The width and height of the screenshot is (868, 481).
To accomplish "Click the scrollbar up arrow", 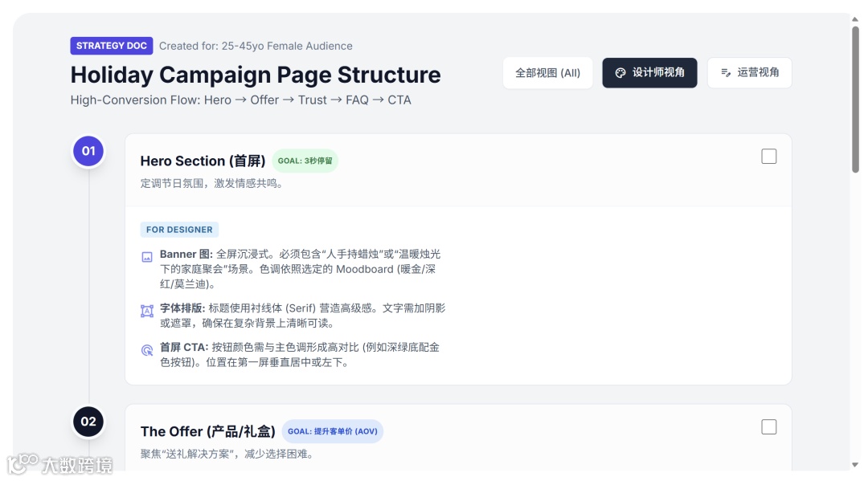I will [x=855, y=19].
